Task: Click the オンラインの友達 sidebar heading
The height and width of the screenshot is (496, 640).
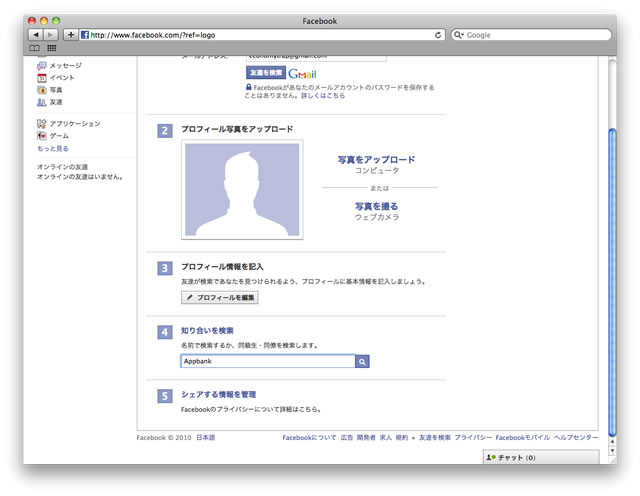Action: [62, 167]
